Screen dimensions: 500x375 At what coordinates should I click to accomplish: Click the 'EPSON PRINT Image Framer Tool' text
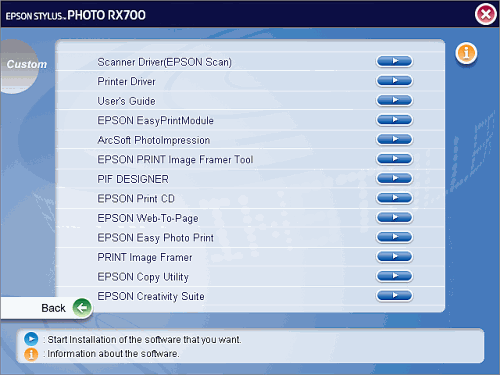(175, 160)
